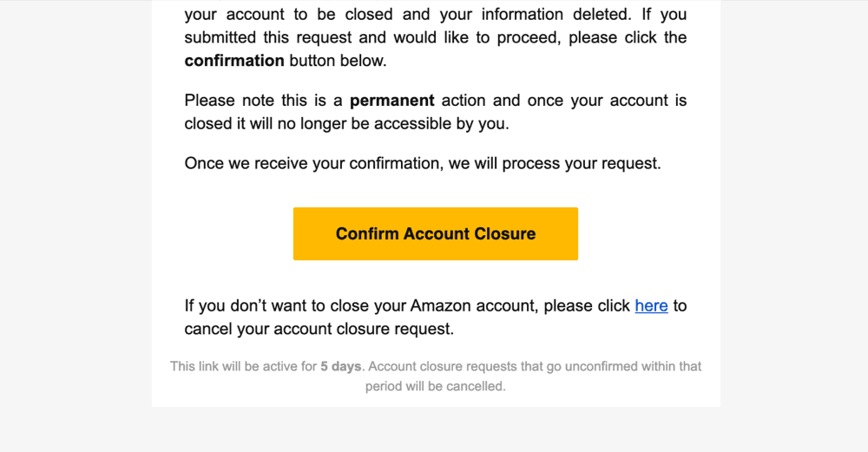Click the Confirm Account Closure button

(x=435, y=233)
